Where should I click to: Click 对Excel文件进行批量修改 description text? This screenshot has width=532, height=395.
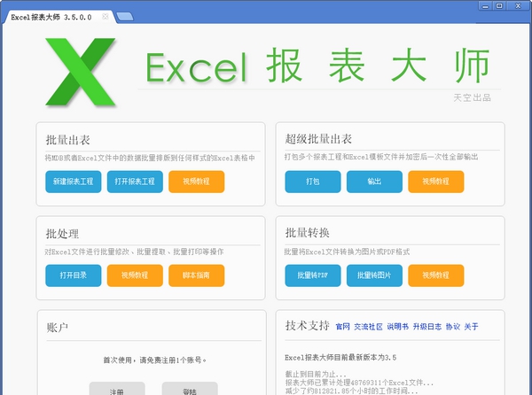(135, 252)
